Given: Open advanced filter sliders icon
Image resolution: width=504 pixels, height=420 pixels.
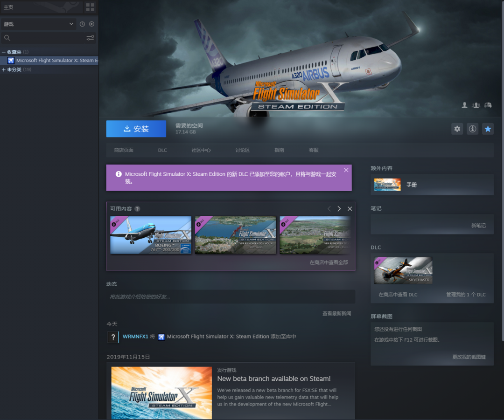Looking at the screenshot, I should pos(91,38).
